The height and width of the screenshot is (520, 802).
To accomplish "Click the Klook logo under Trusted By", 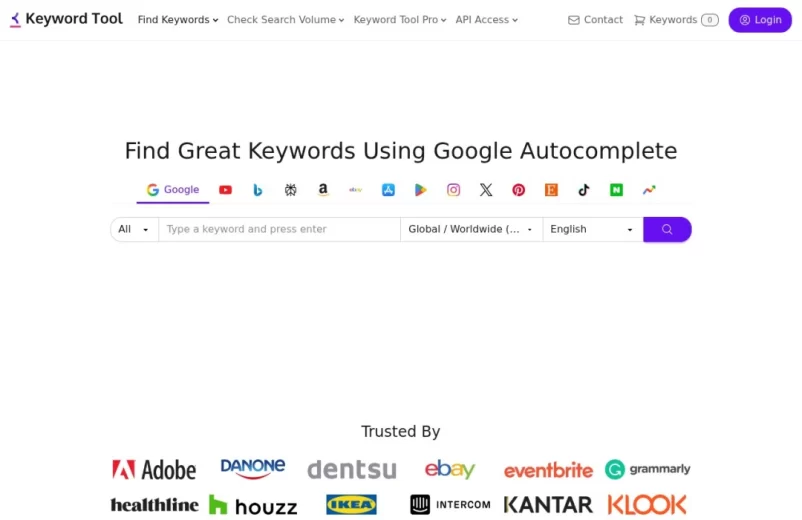I will coord(647,505).
